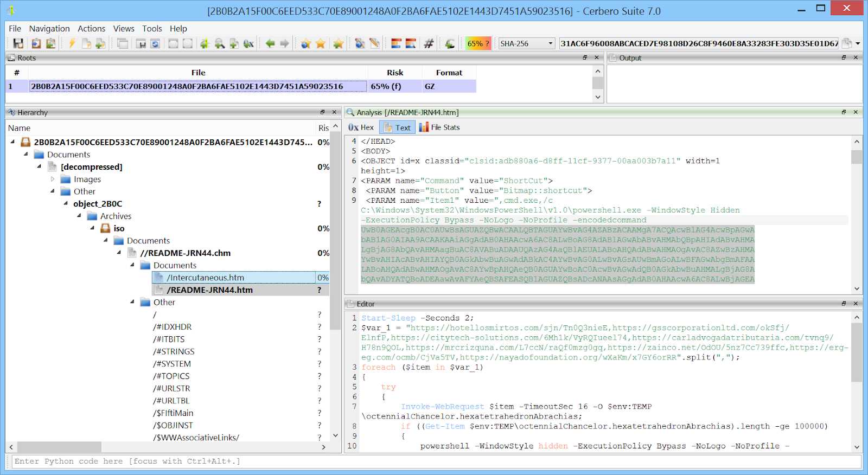Collapse the iso tree node
The width and height of the screenshot is (868, 475).
pyautogui.click(x=92, y=228)
